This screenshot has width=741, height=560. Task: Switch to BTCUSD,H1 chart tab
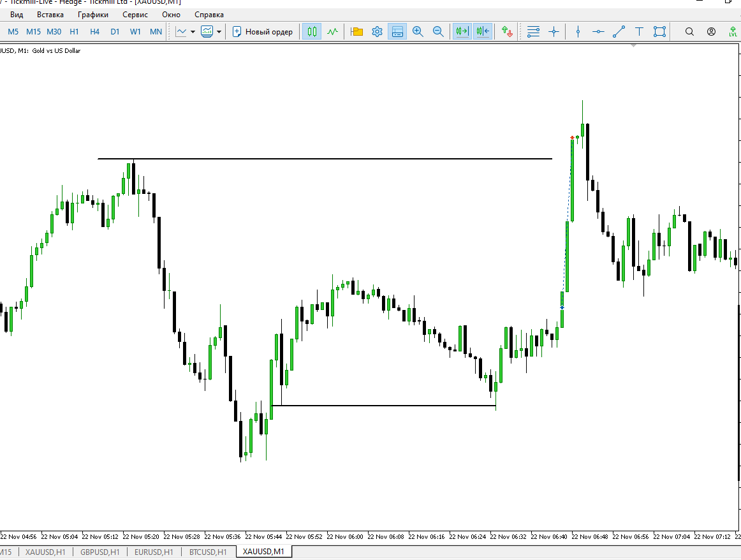pyautogui.click(x=208, y=552)
